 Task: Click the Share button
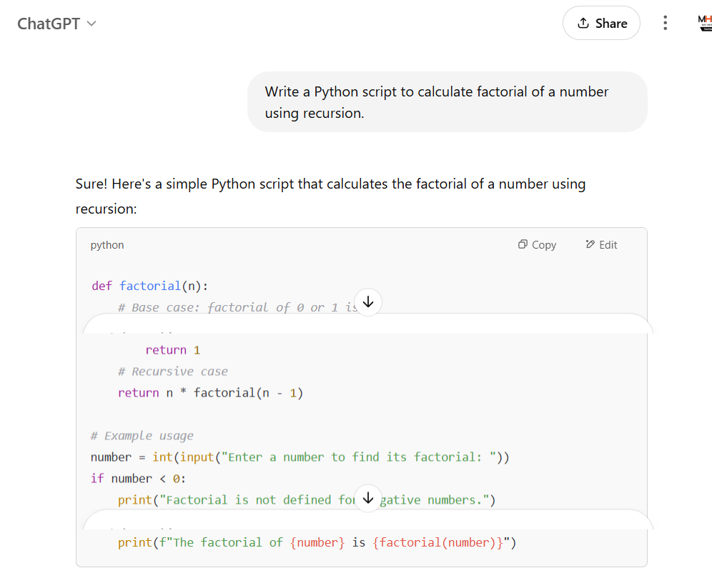point(601,23)
